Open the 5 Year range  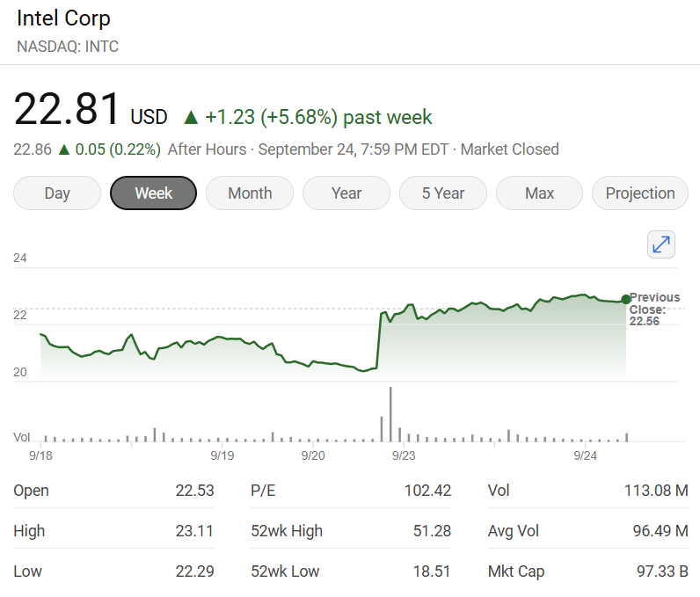[443, 193]
